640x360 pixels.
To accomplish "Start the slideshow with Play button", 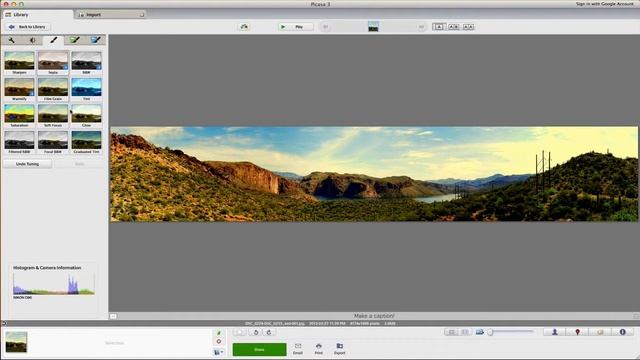I will (296, 27).
